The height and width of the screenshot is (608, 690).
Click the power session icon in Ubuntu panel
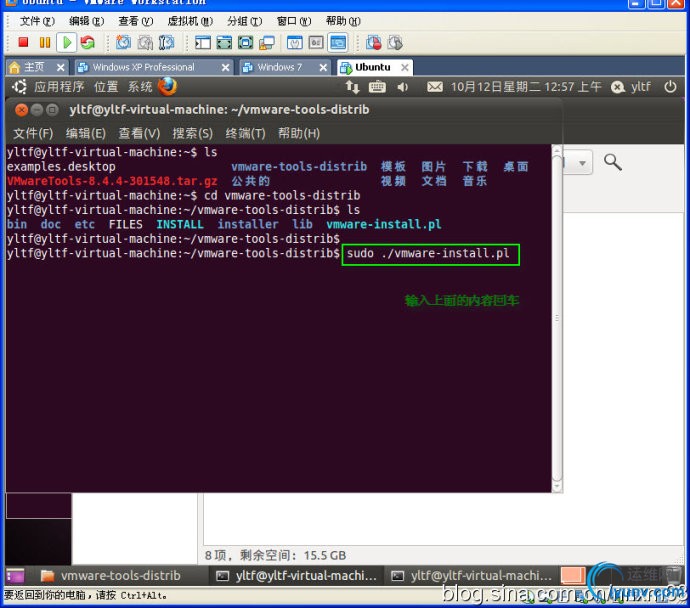tap(670, 87)
